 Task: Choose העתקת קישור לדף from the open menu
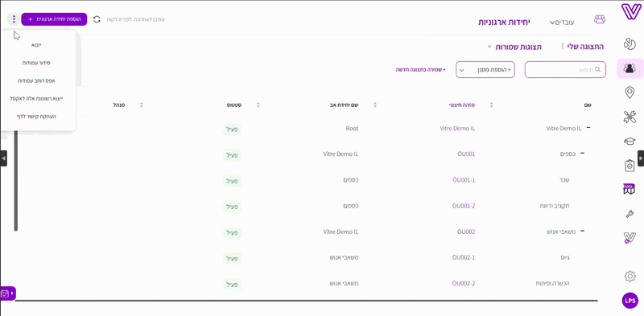pyautogui.click(x=36, y=117)
